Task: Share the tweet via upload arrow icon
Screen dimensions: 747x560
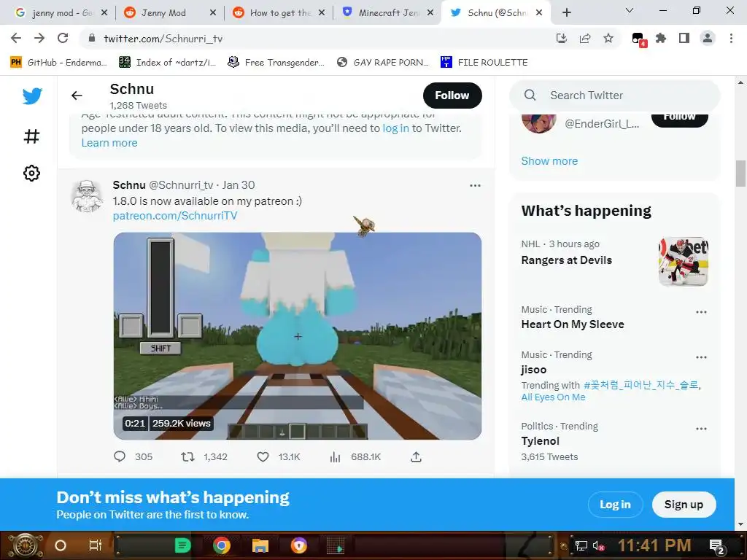Action: tap(416, 456)
